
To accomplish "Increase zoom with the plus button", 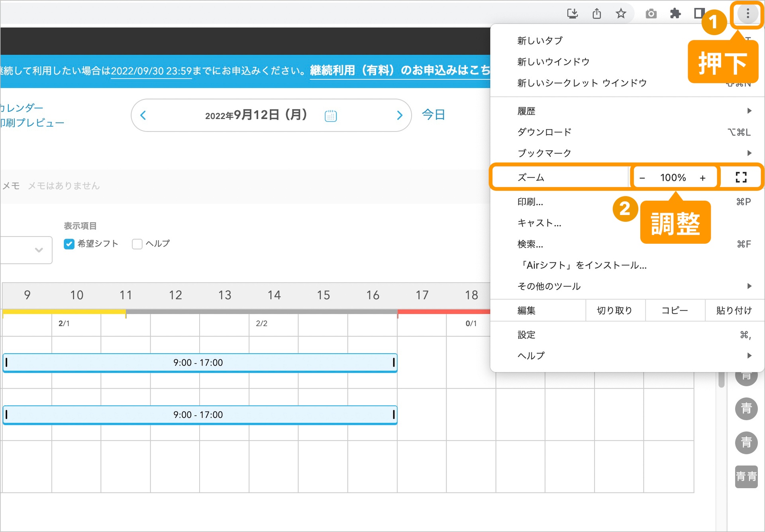I will tap(702, 178).
